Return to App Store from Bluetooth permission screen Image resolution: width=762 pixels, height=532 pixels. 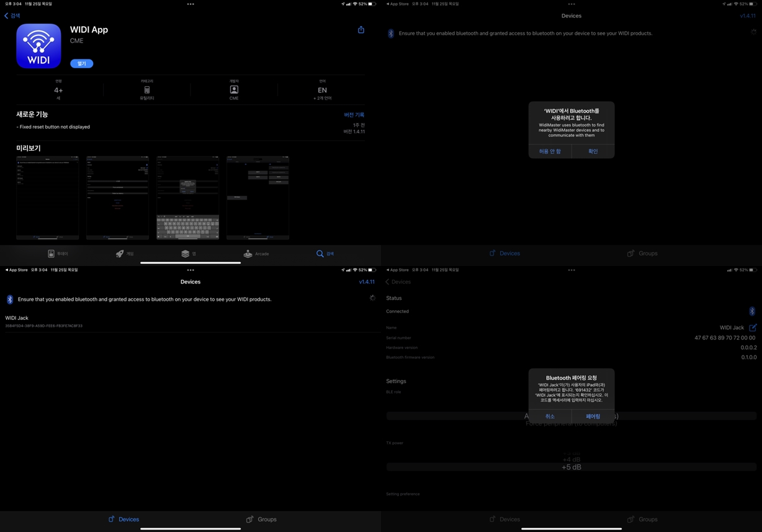pyautogui.click(x=397, y=4)
